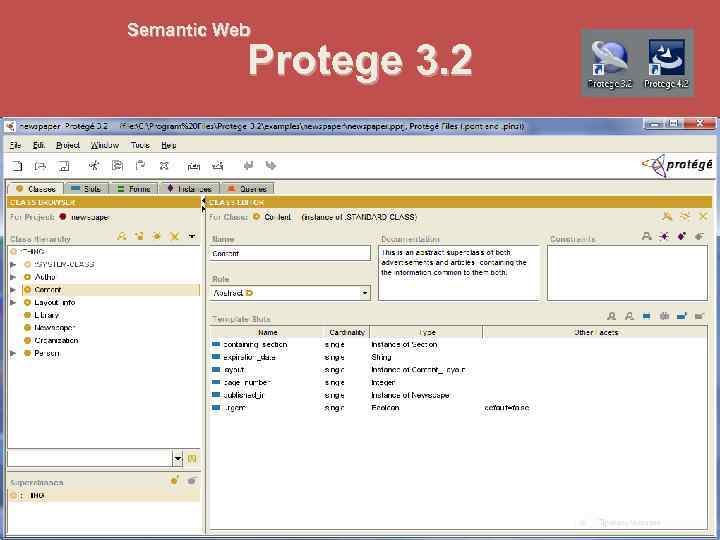Click the Remove Slot icon above Template Slots
720x540 pixels.
click(x=699, y=316)
